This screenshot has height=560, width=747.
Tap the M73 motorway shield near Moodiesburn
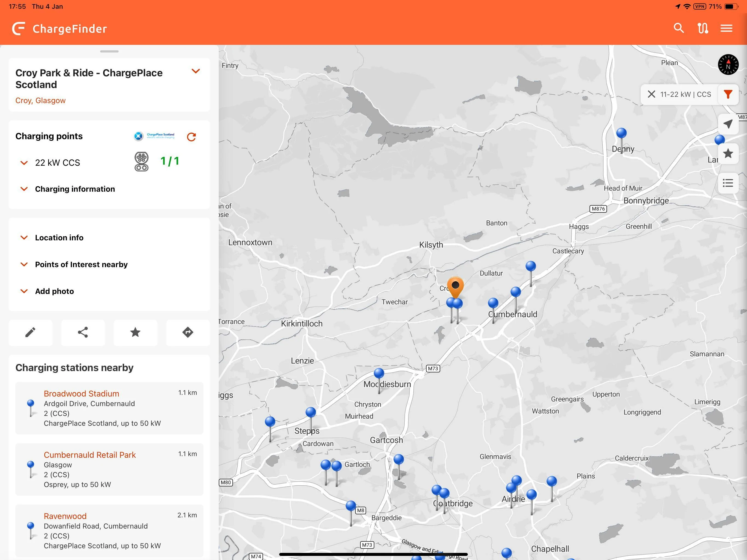coord(433,369)
